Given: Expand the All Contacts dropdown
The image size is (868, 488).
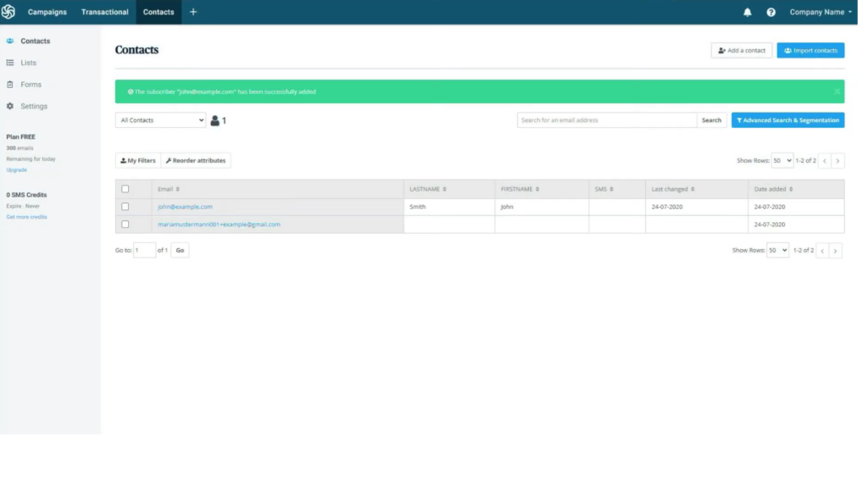Looking at the screenshot, I should (x=160, y=120).
